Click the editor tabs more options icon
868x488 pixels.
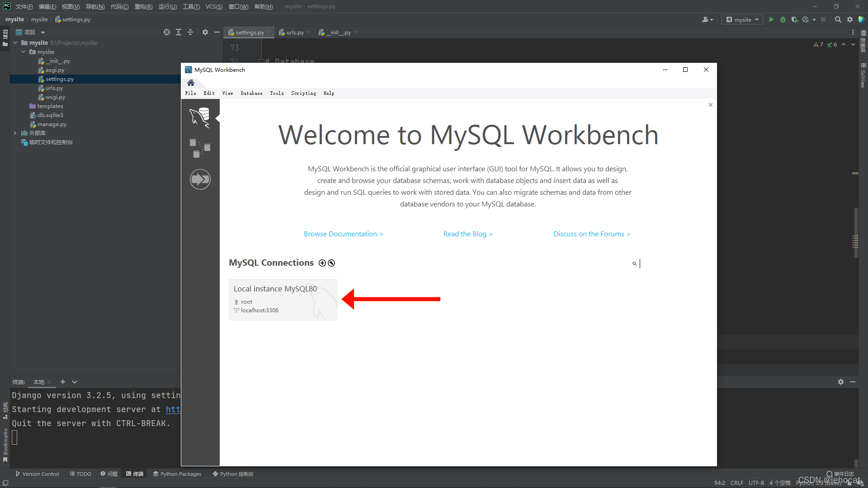(853, 32)
